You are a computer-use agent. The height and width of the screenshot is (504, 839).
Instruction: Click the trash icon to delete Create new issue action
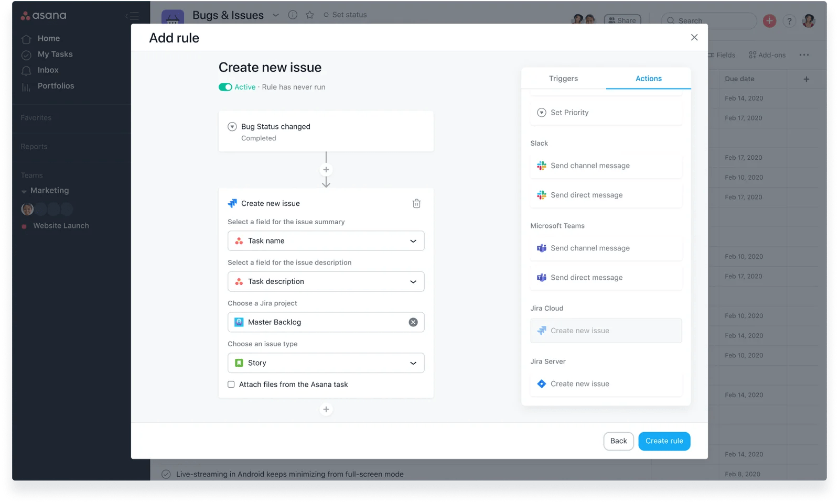[x=417, y=203]
